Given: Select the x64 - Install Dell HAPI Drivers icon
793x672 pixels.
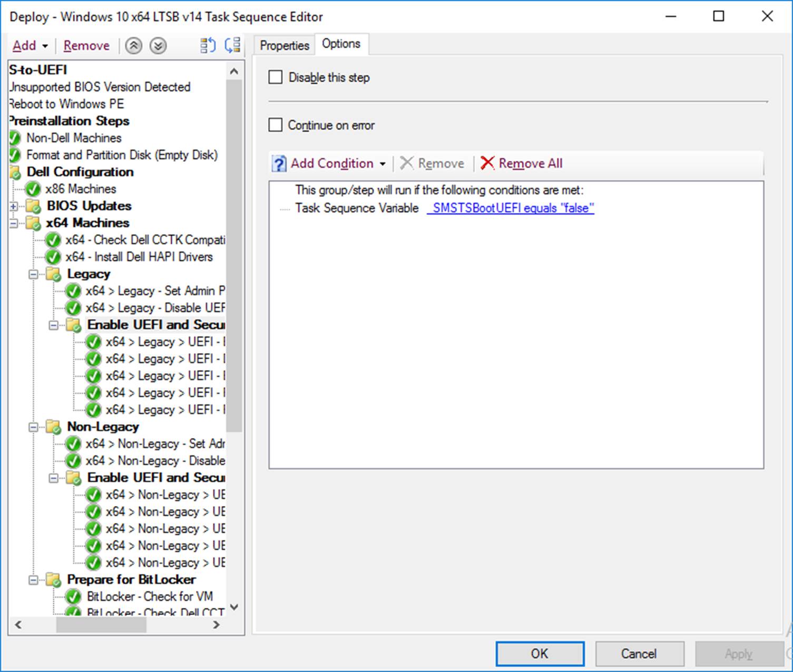Looking at the screenshot, I should coord(53,257).
